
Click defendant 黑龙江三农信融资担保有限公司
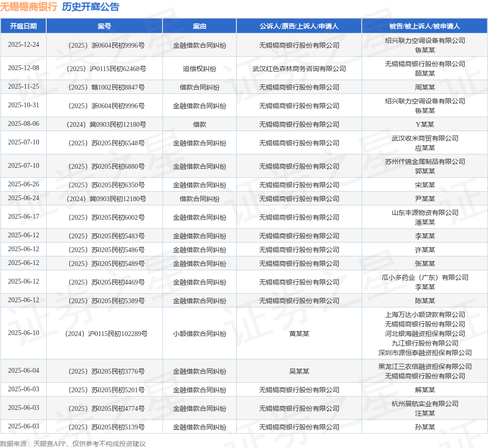click(x=425, y=367)
